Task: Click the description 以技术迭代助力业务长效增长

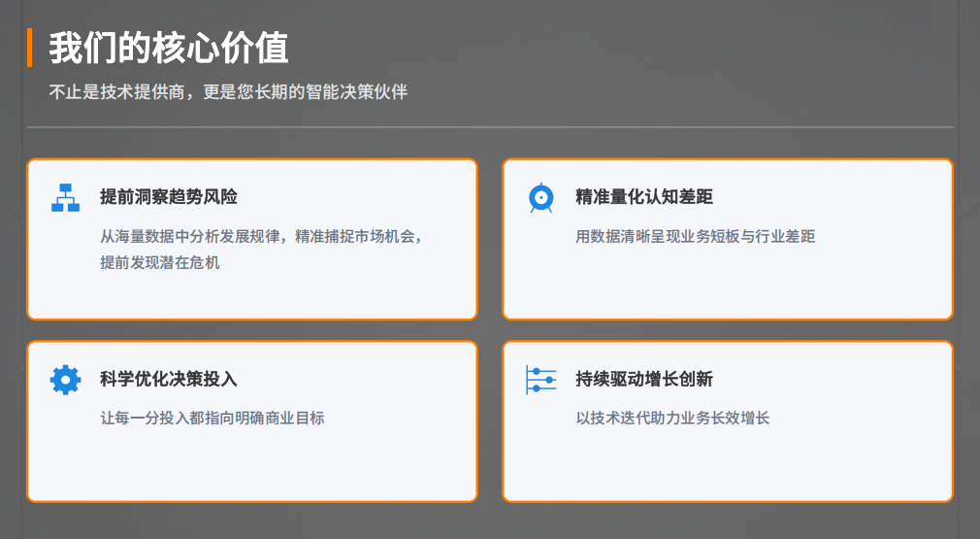Action: [x=672, y=418]
